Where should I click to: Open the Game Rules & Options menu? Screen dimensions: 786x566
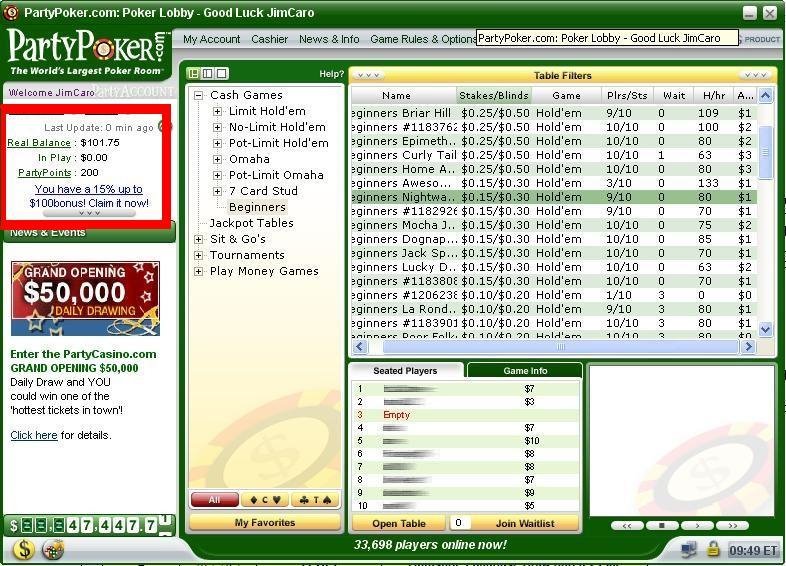[x=423, y=39]
